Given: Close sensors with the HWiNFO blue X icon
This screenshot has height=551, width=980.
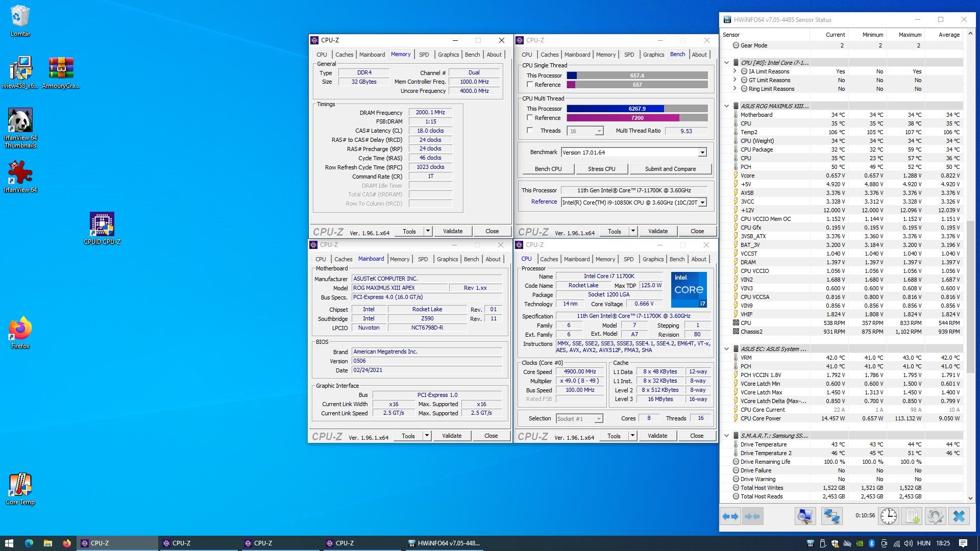Looking at the screenshot, I should (x=959, y=516).
